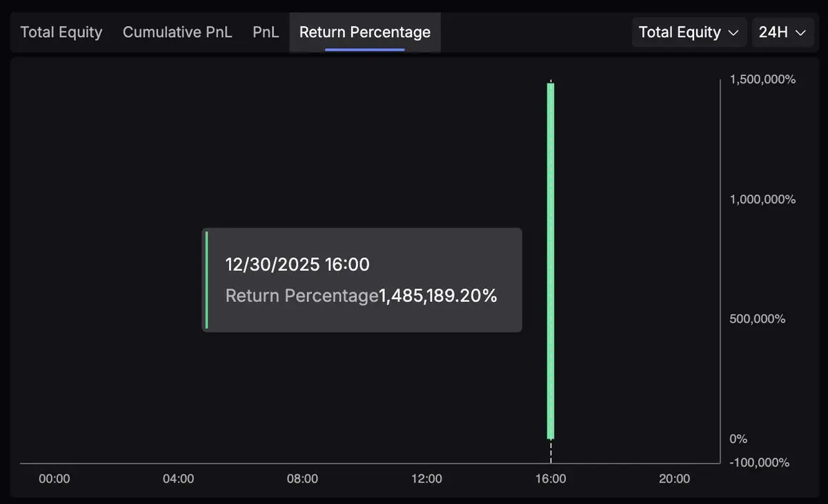Viewport: 828px width, 504px height.
Task: Open the Total Equity dropdown selector
Action: [688, 32]
